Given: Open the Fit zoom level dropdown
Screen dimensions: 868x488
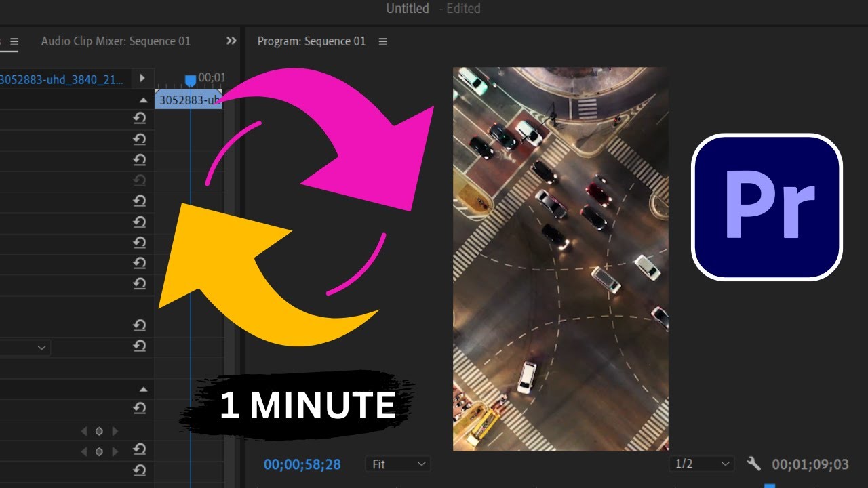Looking at the screenshot, I should coord(397,464).
